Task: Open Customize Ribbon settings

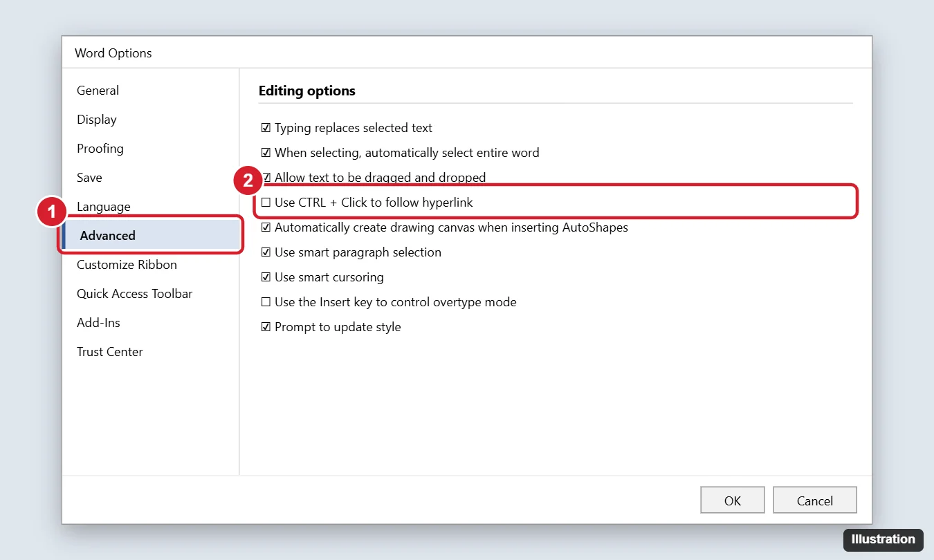Action: [127, 265]
